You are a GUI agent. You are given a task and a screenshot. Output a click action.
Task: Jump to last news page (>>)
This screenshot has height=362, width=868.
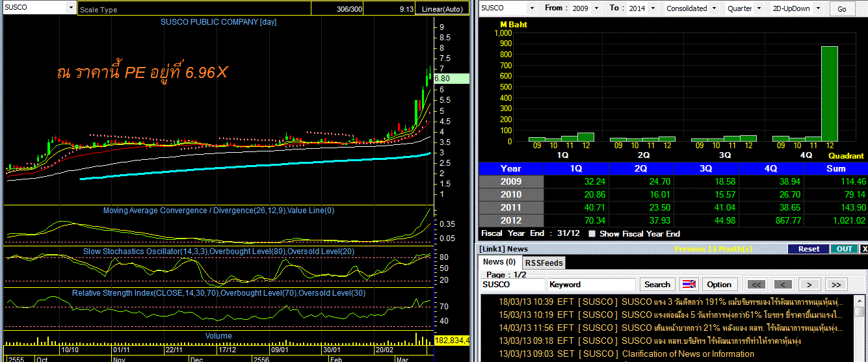[x=836, y=285]
